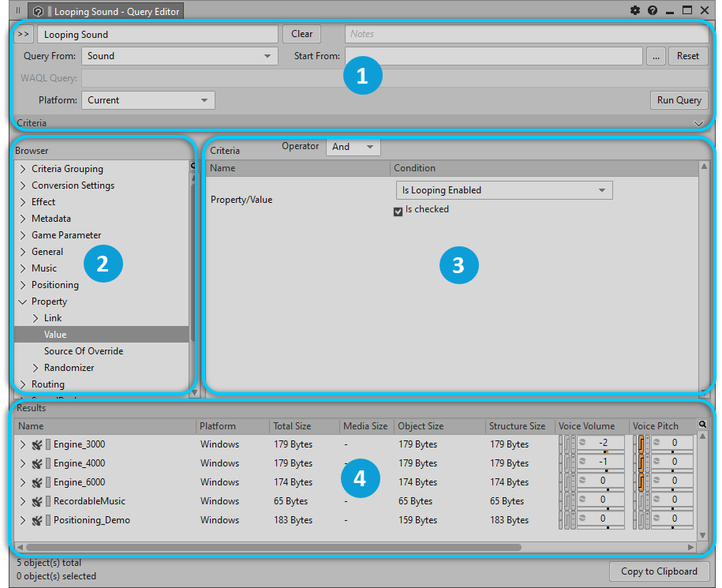
Task: Click the Query Editor icon in title tab
Action: [x=38, y=12]
